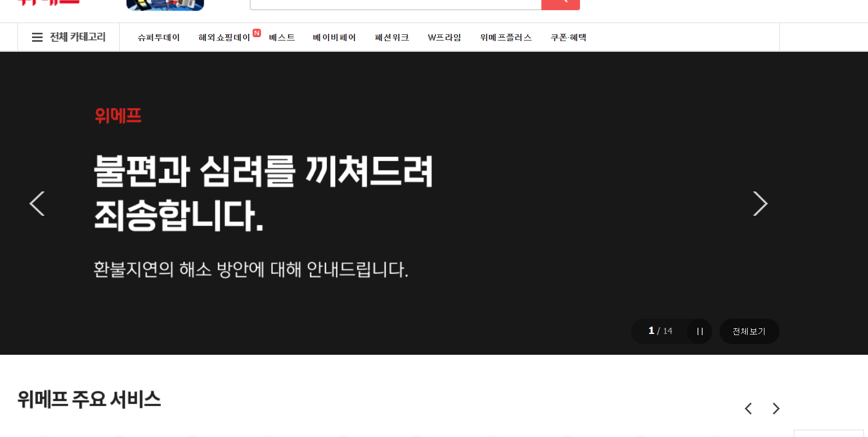Image resolution: width=868 pixels, height=437 pixels.
Task: Click into the search input field
Action: [x=395, y=5]
